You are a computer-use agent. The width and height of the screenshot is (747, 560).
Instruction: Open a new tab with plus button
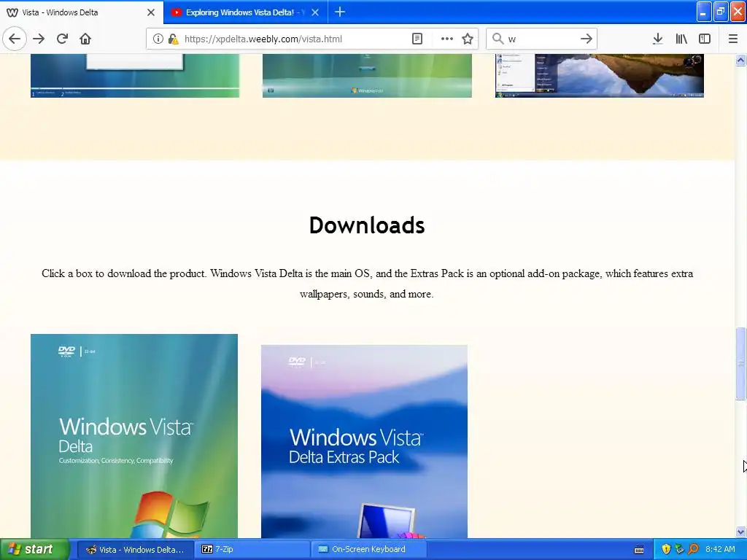tap(340, 12)
